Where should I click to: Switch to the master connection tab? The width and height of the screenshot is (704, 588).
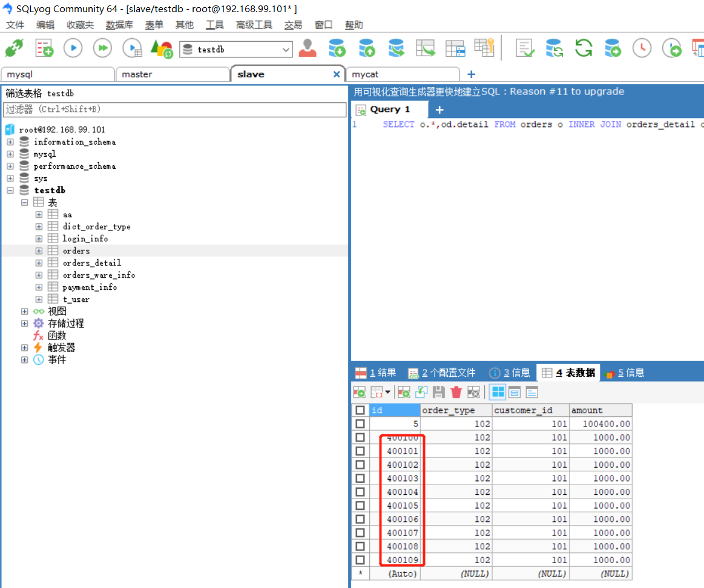click(x=173, y=74)
